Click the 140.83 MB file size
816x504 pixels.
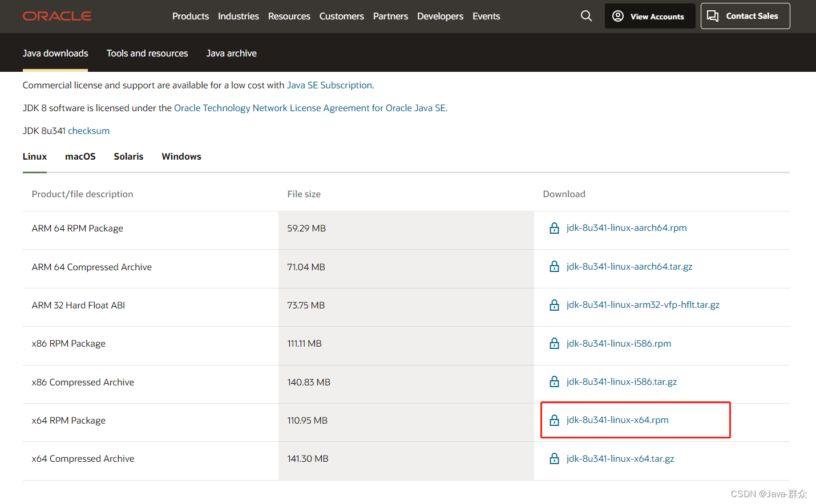point(309,382)
